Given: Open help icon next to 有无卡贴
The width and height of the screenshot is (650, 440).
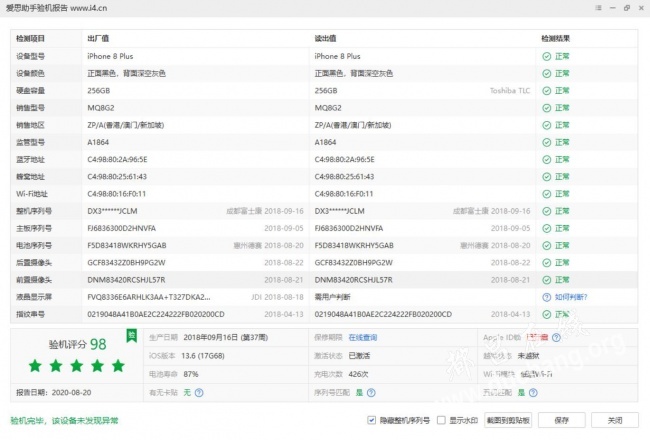Looking at the screenshot, I should 199,392.
